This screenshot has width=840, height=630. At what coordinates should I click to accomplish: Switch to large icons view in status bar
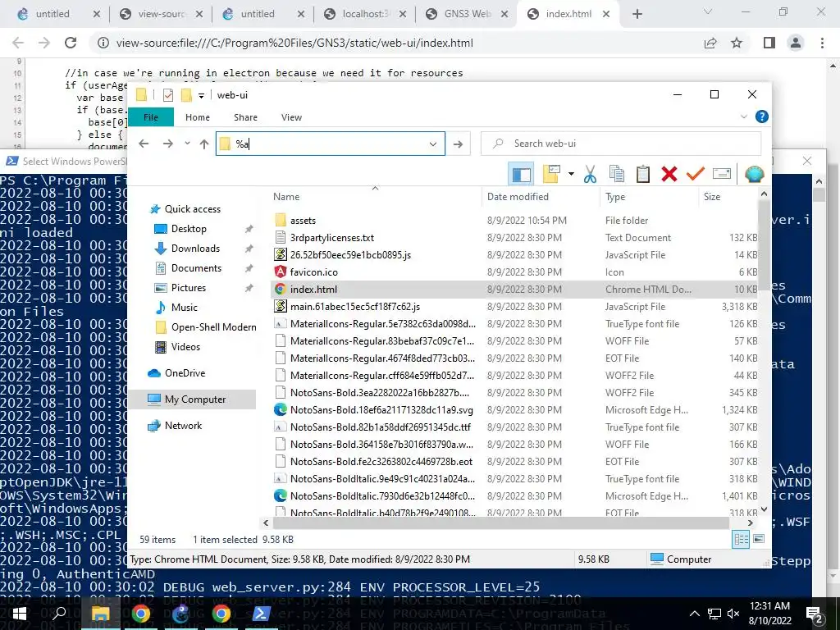tap(759, 539)
